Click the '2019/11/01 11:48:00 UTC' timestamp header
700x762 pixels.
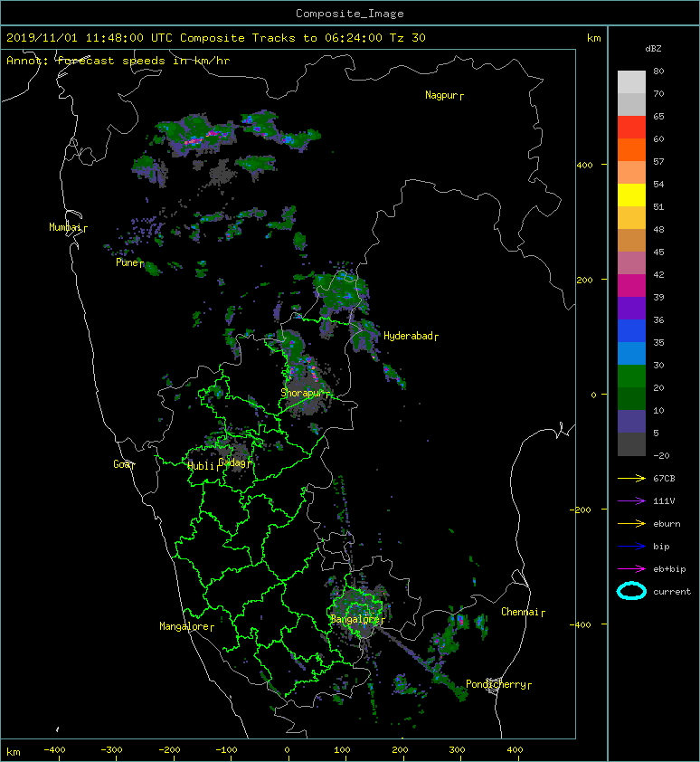point(90,38)
